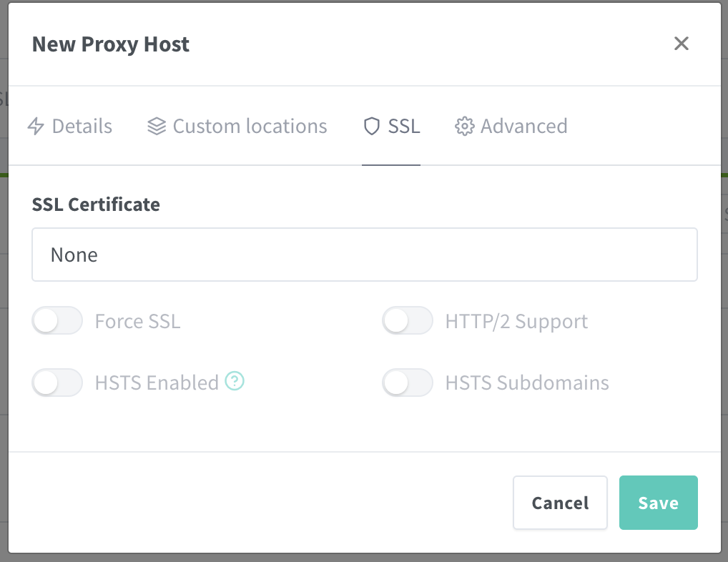Screen dimensions: 728x562
Task: Save the new proxy host
Action: [x=658, y=503]
